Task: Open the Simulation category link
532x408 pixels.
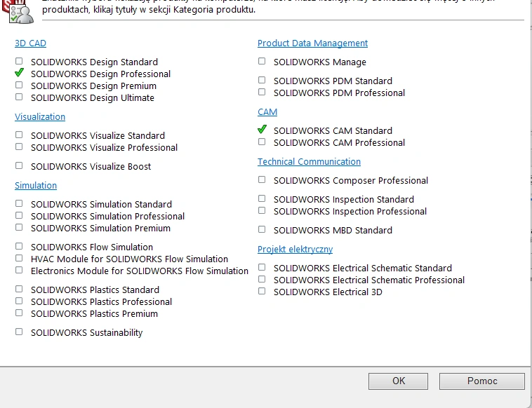Action: click(36, 186)
